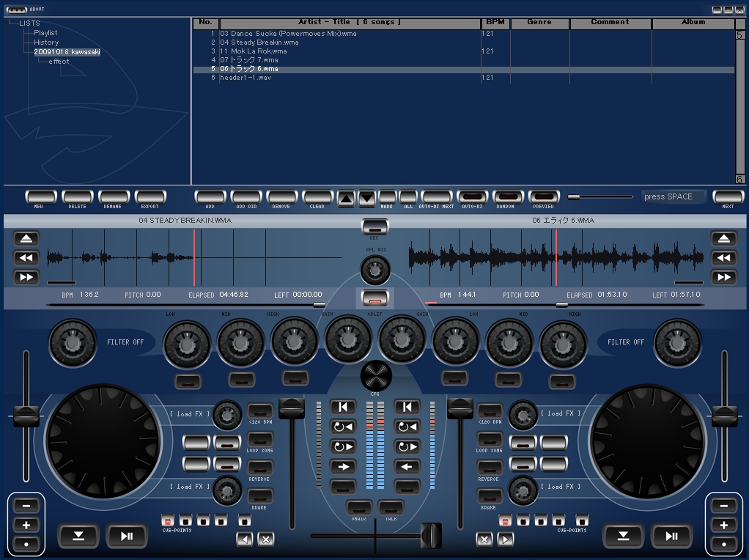Open the ABOUT menu
749x560 pixels.
tap(37, 9)
